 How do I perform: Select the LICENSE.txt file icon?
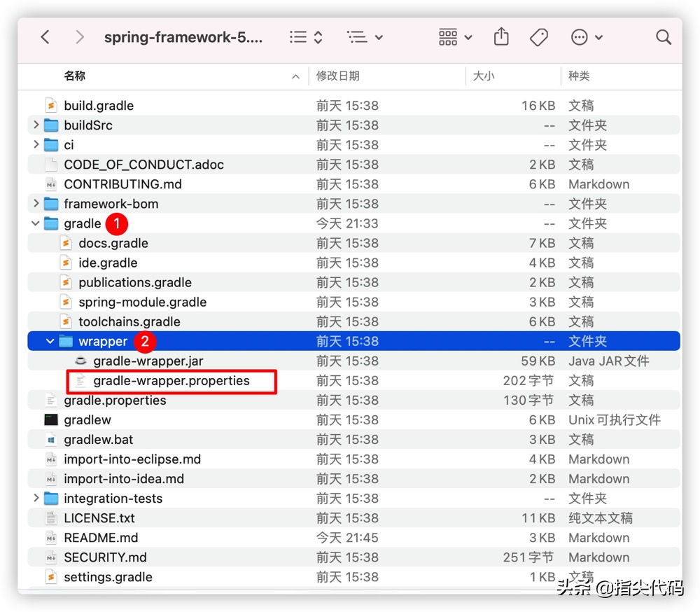51,518
